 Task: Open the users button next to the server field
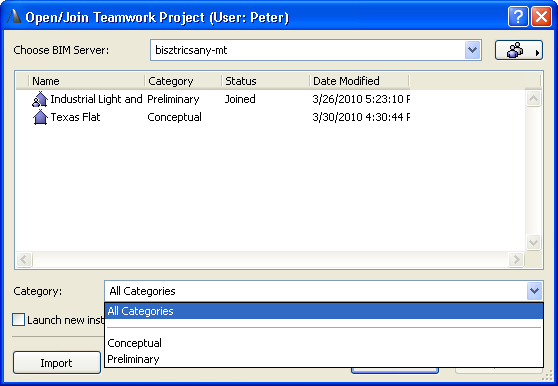[518, 50]
